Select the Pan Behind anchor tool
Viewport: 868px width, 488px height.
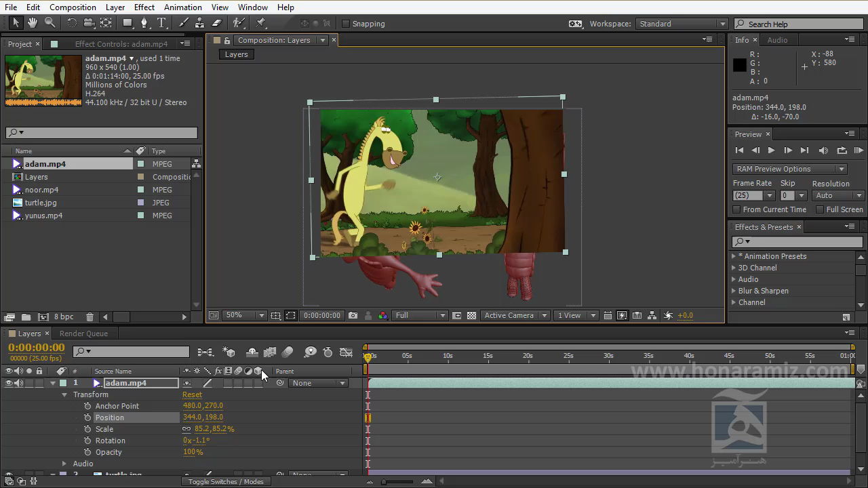(x=106, y=23)
